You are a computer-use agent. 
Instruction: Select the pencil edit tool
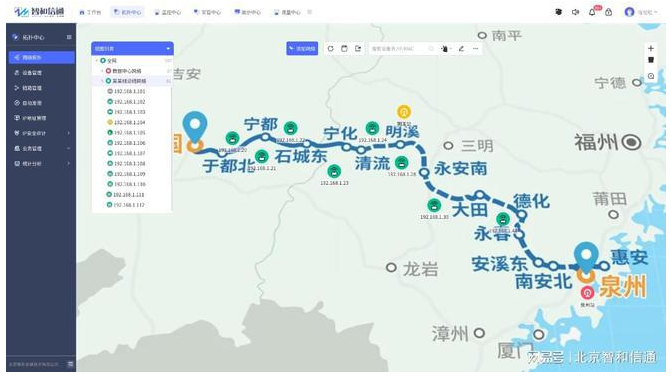tap(461, 49)
